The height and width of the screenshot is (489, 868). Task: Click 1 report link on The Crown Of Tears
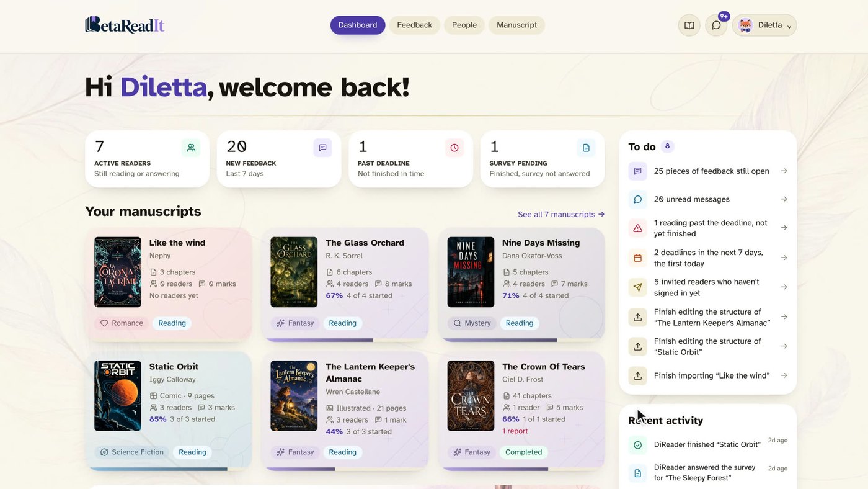coord(515,431)
